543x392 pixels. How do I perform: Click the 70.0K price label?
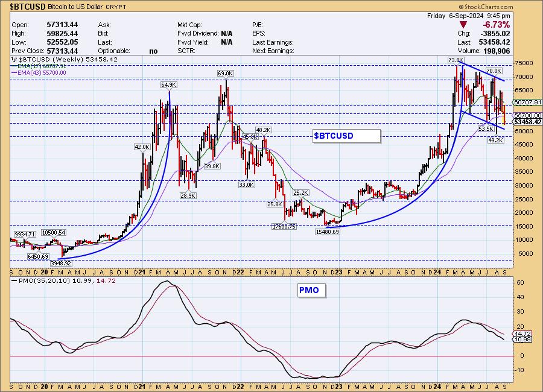494,71
